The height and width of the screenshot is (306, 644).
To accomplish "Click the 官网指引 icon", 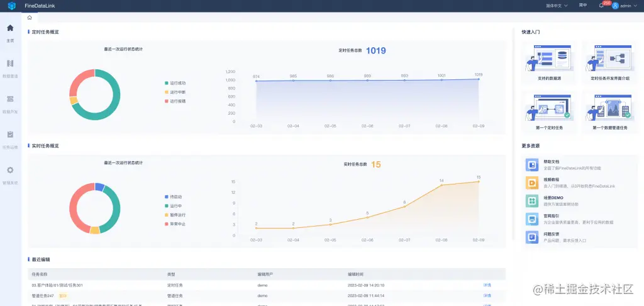I will tap(532, 219).
